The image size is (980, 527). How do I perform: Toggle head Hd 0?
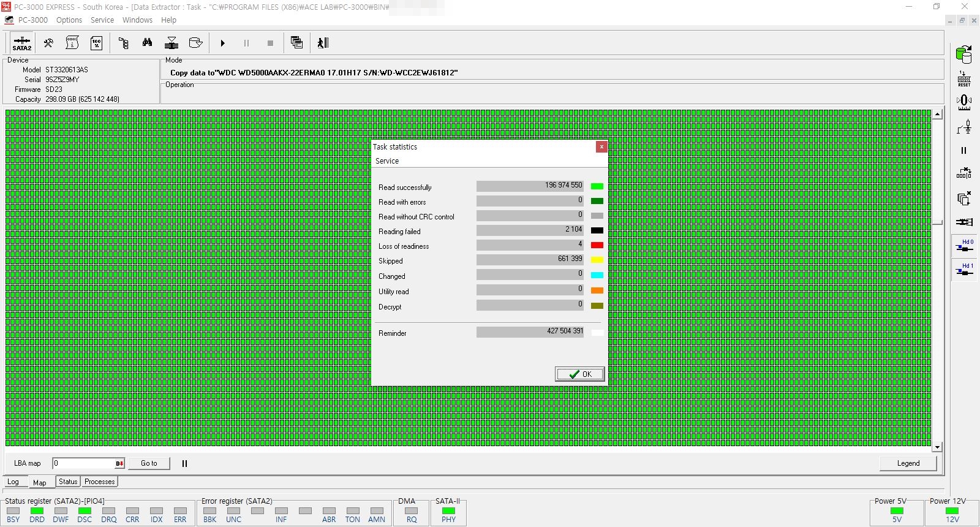click(x=964, y=246)
